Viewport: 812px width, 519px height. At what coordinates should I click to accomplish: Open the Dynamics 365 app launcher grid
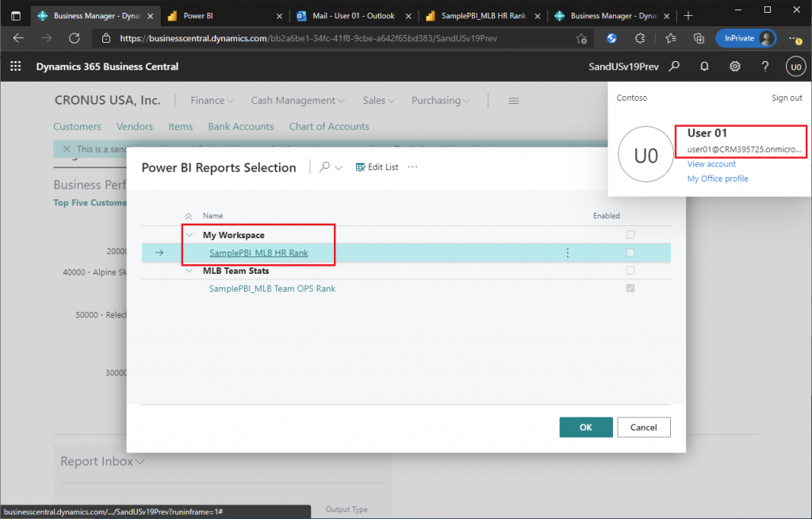click(16, 67)
